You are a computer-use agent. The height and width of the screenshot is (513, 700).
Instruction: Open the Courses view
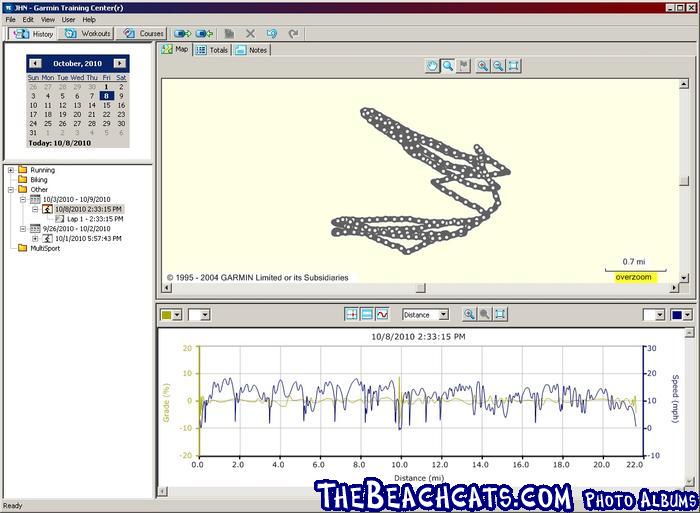pos(142,33)
